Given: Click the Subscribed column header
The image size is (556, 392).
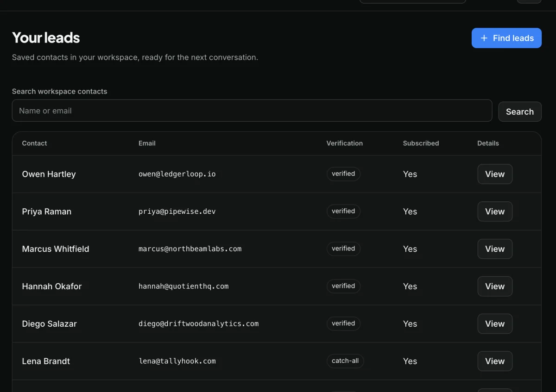Looking at the screenshot, I should (x=421, y=143).
